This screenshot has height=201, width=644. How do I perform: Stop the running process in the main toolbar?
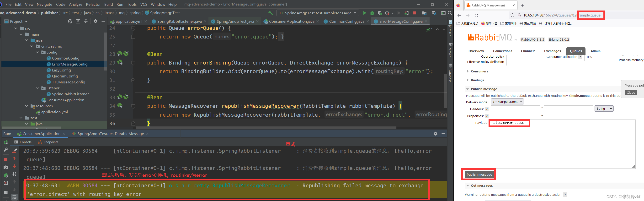click(x=414, y=13)
